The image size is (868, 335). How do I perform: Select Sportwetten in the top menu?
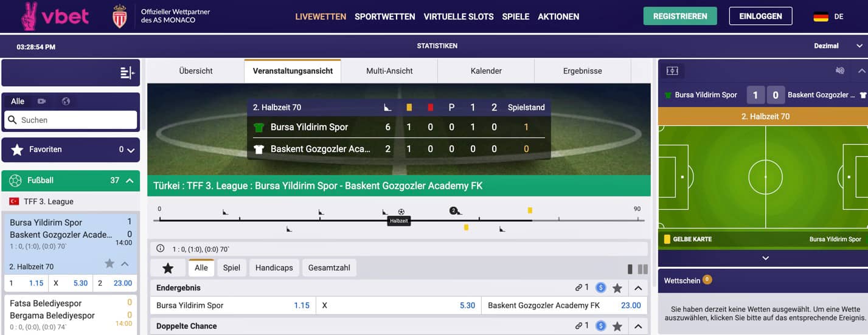[x=384, y=16]
